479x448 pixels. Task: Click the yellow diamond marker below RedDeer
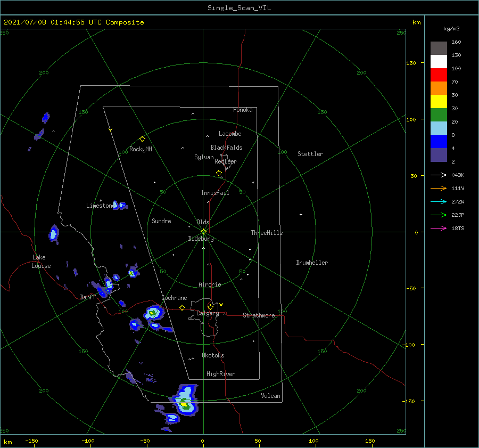coord(219,173)
